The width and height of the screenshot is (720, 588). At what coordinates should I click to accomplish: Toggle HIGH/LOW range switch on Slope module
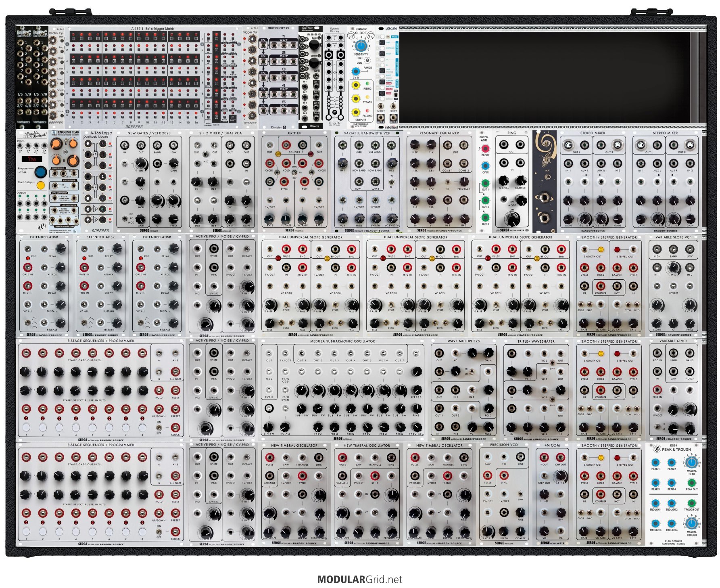click(367, 61)
